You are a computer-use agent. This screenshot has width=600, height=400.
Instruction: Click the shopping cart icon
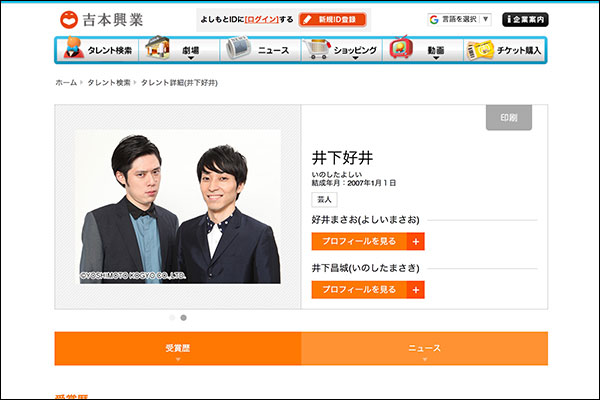pos(317,49)
